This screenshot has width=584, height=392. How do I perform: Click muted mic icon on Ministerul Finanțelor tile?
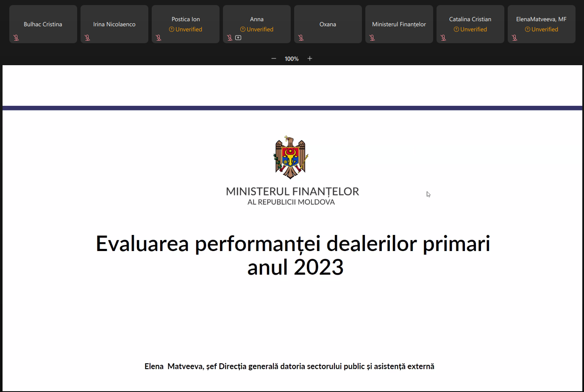[x=372, y=38]
